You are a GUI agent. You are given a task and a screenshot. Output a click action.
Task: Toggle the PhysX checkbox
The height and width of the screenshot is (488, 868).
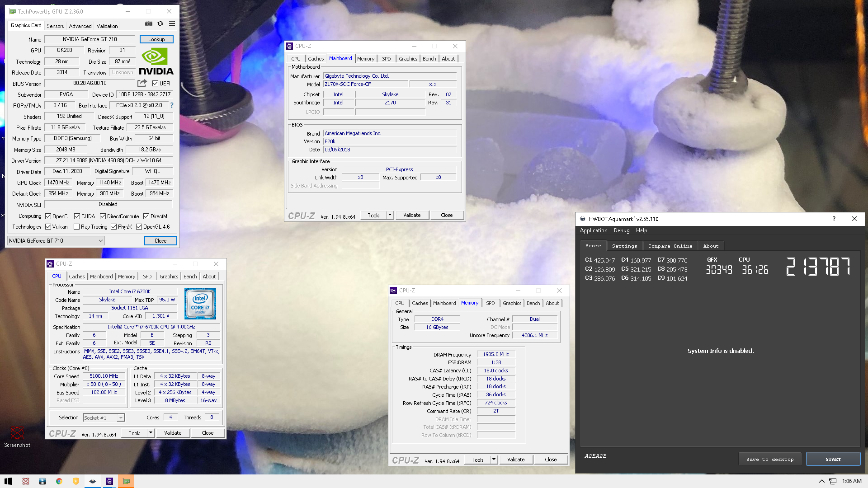(113, 227)
